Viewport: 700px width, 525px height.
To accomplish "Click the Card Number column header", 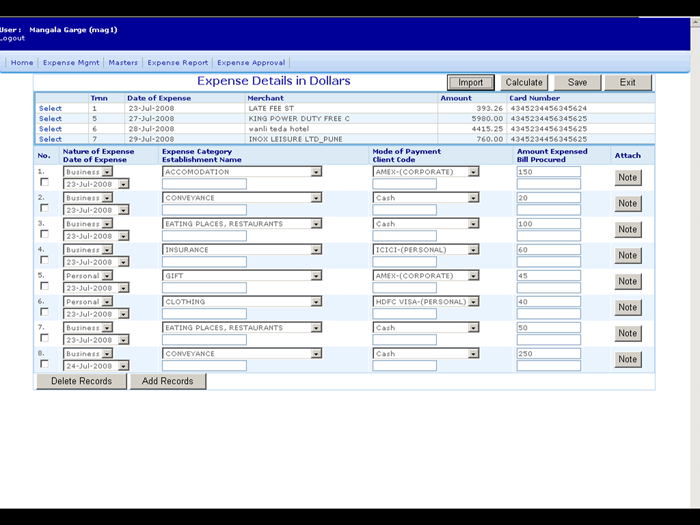I will click(534, 98).
